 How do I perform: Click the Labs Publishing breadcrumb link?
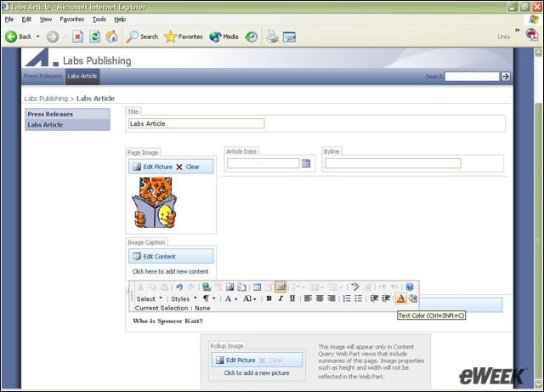pos(46,99)
